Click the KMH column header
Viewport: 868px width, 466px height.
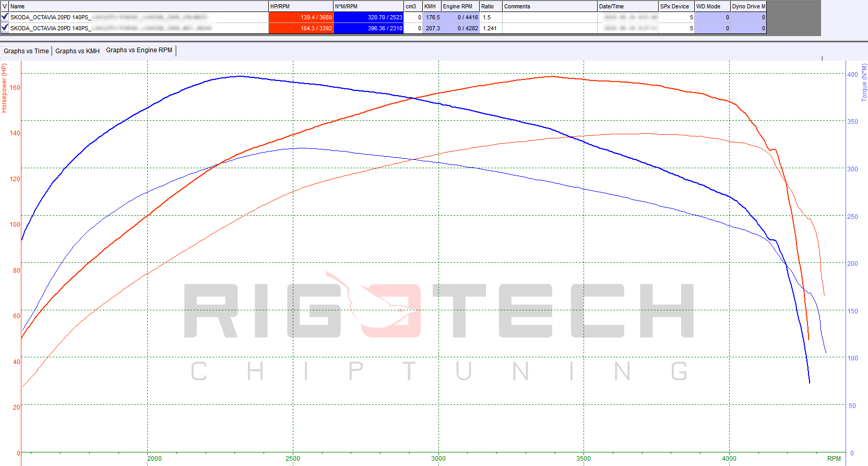pos(432,6)
